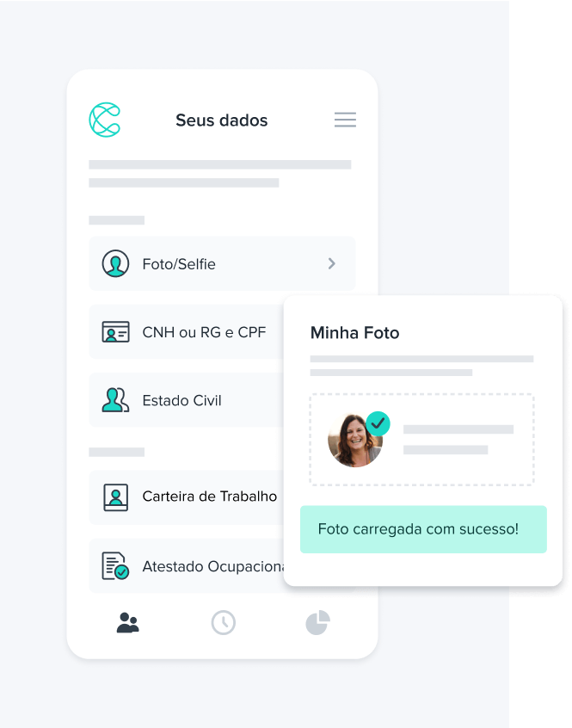Click the green checkmark badge on photo

click(378, 423)
